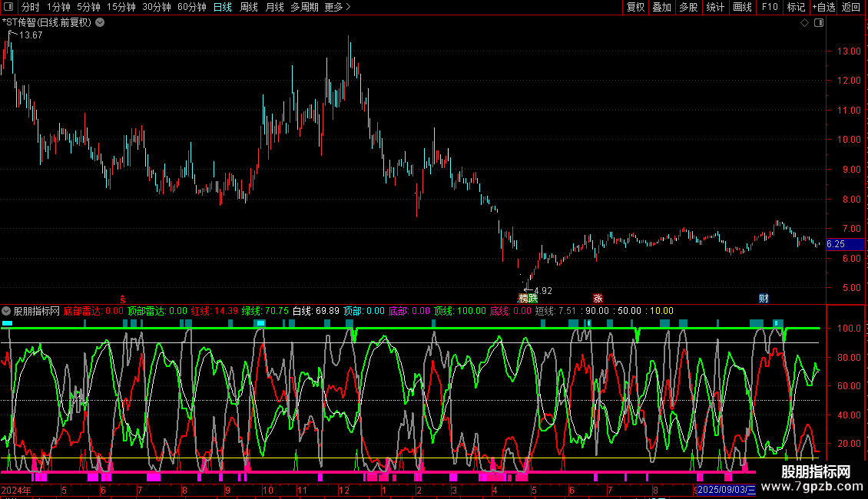868x499 pixels.
Task: Expand dropdown next to *ST传智 title
Action: [100, 23]
